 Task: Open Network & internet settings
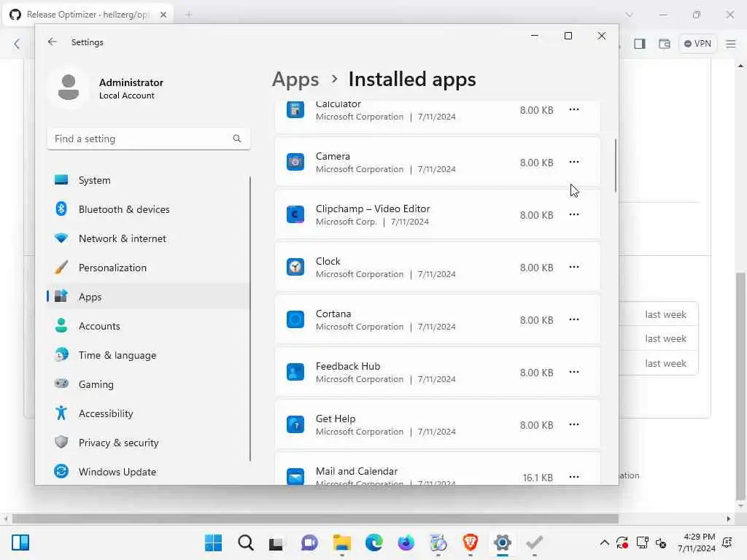148,238
